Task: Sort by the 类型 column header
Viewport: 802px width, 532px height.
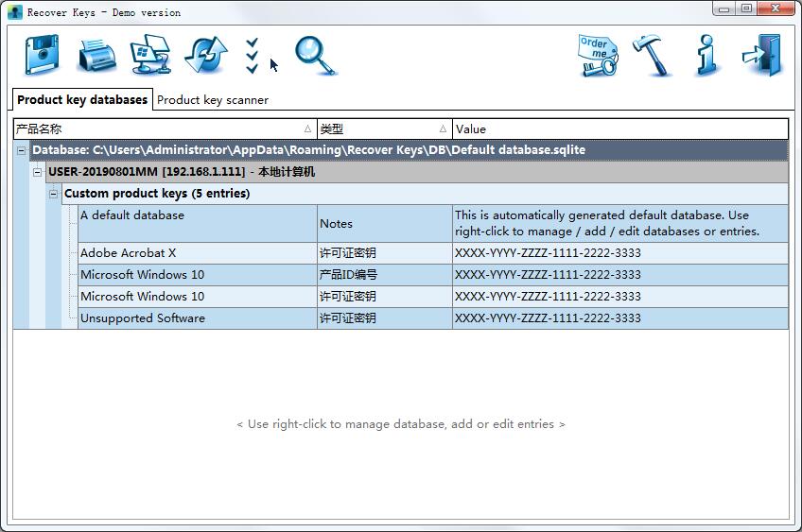Action: (383, 129)
